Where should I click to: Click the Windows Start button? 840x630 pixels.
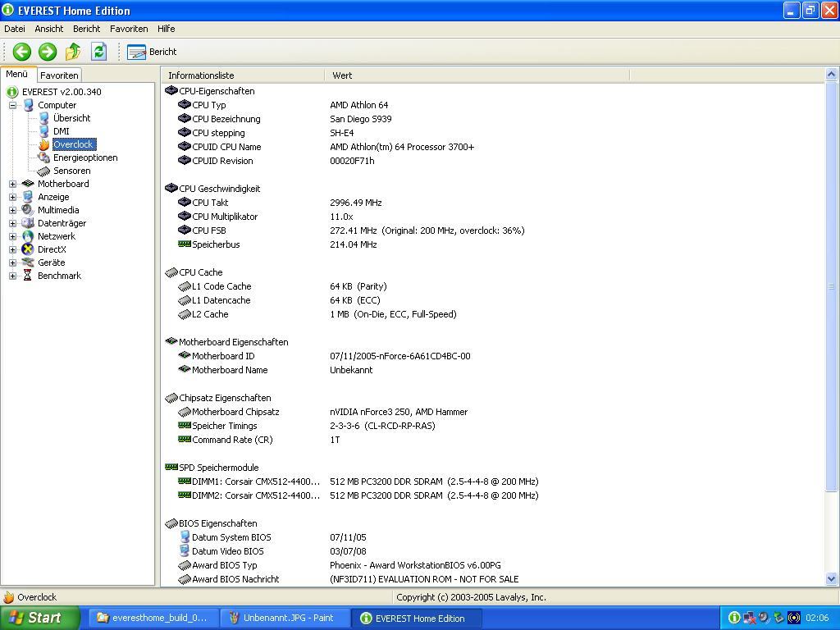[39, 618]
